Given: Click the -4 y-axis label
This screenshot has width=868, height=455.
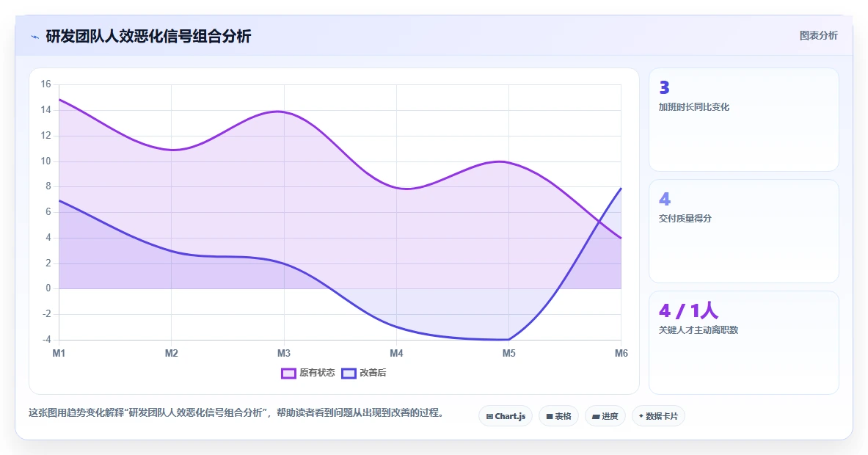Looking at the screenshot, I should point(46,339).
